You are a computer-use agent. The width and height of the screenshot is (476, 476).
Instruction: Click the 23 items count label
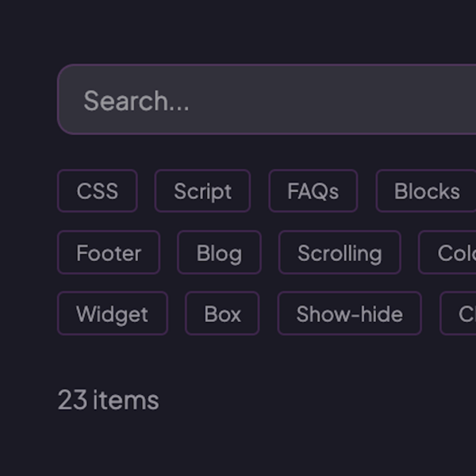tap(108, 400)
